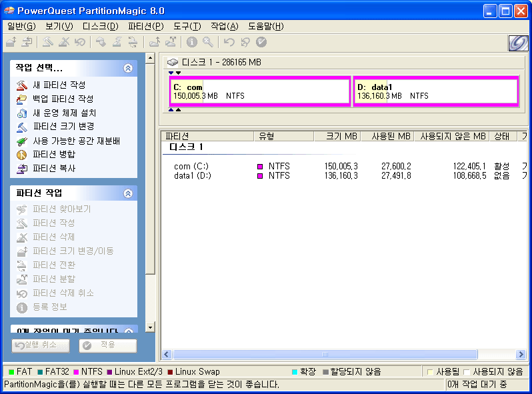Viewport: 532px width, 394px height.
Task: Click the split partition toolbar icon
Action: click(171, 42)
